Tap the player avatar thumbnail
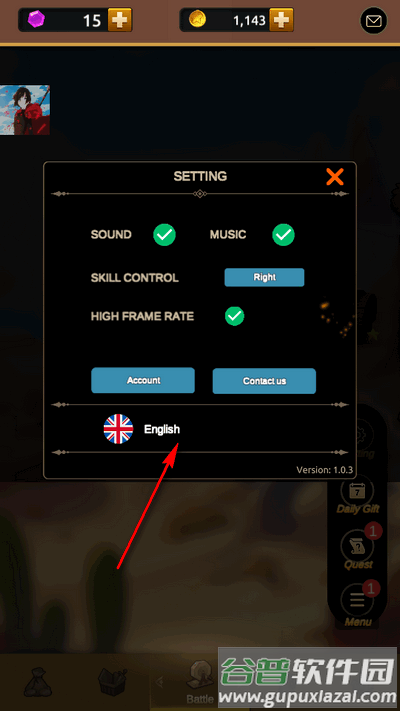This screenshot has height=711, width=400. (24, 110)
